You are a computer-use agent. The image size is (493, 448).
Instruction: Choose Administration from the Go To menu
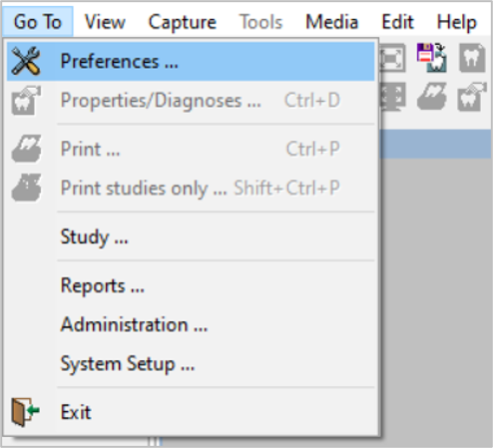point(191,324)
